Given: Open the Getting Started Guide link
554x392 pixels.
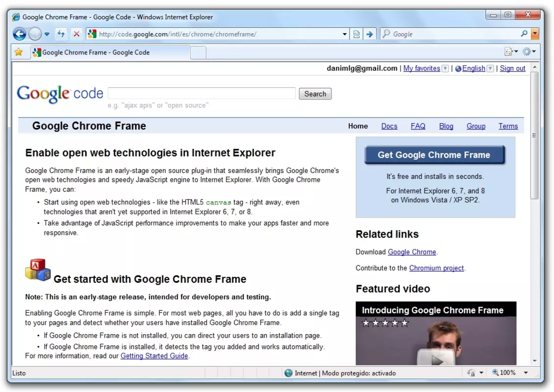Looking at the screenshot, I should [x=154, y=356].
